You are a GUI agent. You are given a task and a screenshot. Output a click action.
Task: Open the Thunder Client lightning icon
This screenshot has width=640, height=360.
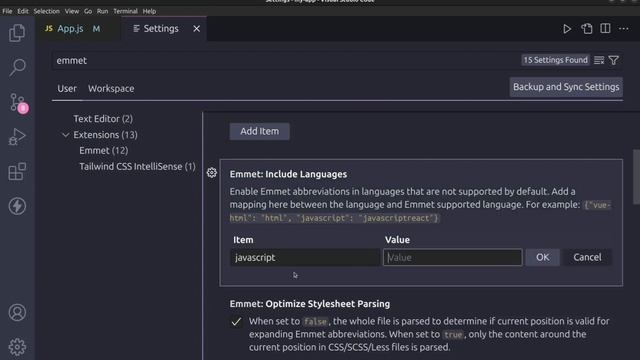click(17, 206)
